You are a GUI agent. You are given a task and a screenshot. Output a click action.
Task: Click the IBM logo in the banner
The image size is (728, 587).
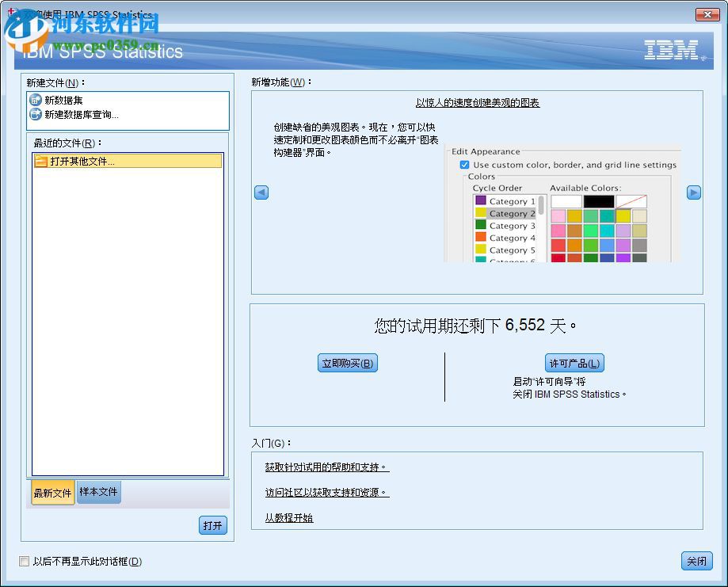click(669, 51)
